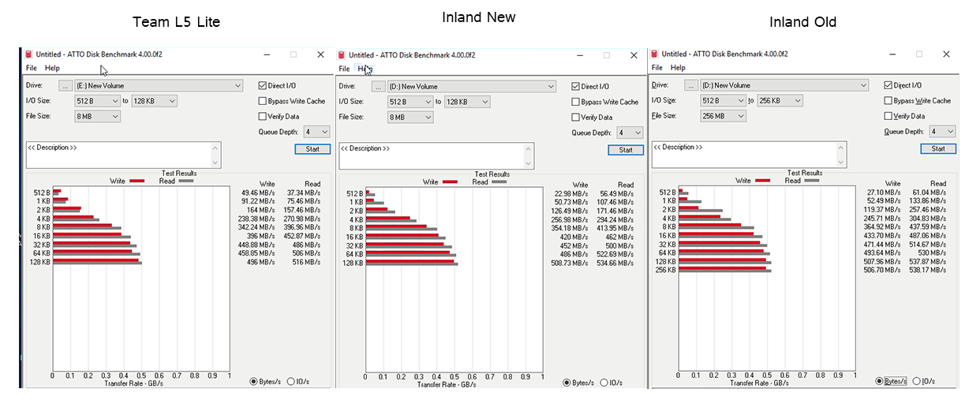Uncheck Direct I/O in Team L5 Lite window

(263, 85)
